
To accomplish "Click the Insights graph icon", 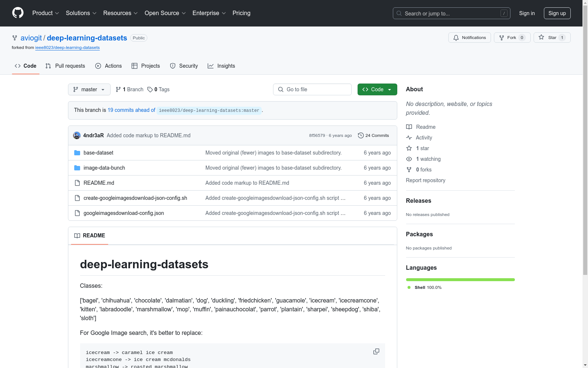I will coord(211,66).
